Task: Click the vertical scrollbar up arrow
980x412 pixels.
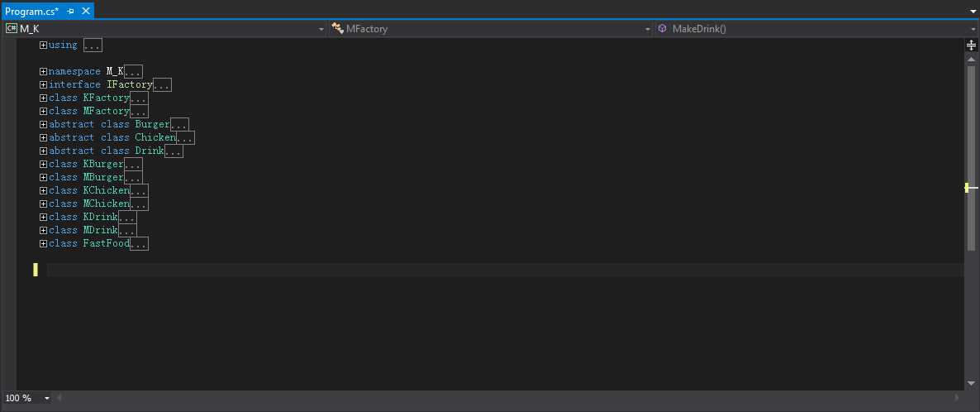Action: (971, 59)
